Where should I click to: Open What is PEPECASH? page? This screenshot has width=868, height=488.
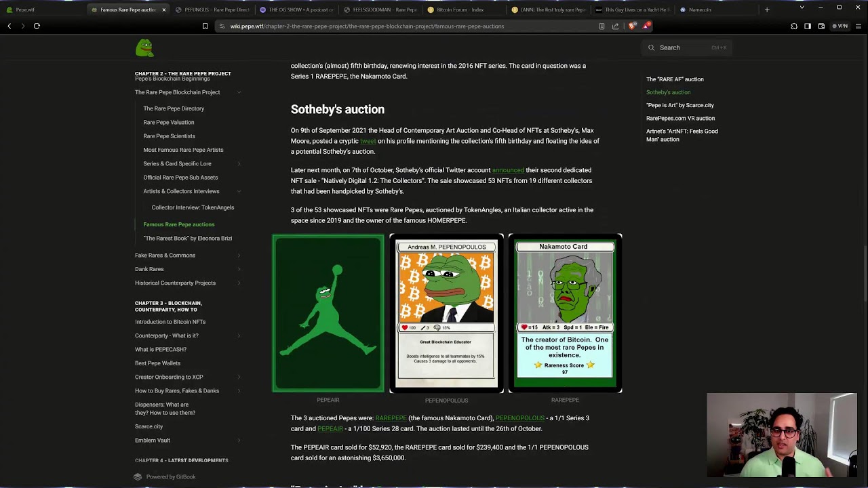(x=161, y=350)
